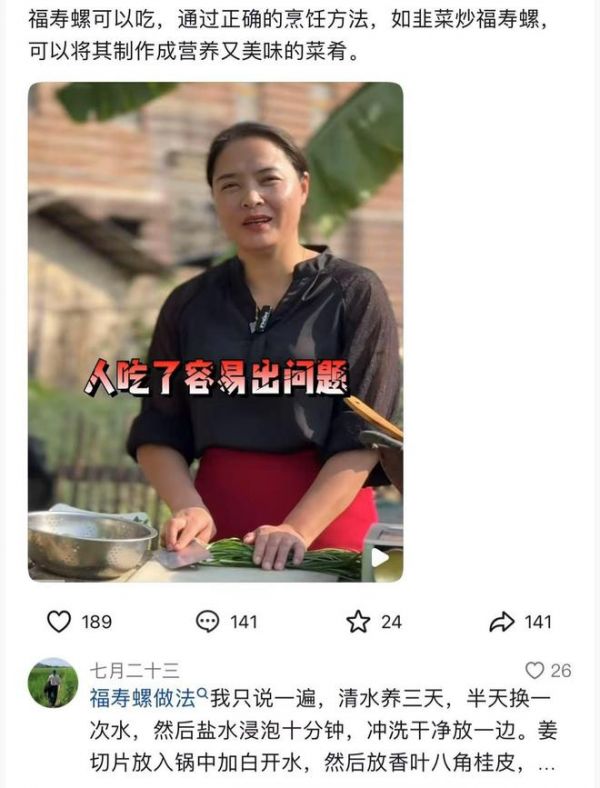Image resolution: width=600 pixels, height=788 pixels.
Task: Tap the post text about 福寿螺可以吃
Action: click(288, 35)
